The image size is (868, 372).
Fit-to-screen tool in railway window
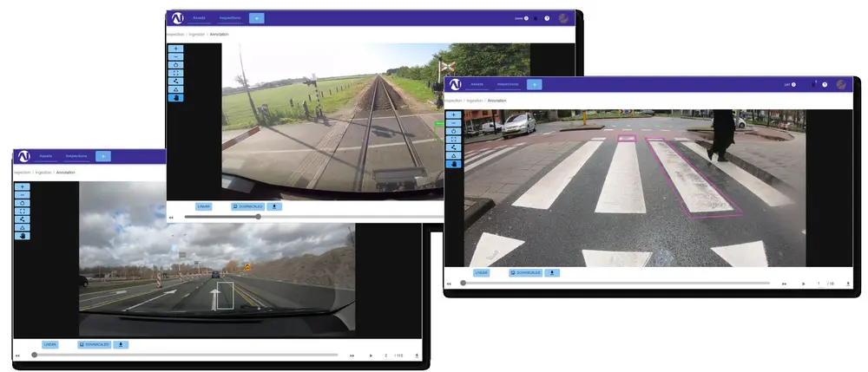175,73
